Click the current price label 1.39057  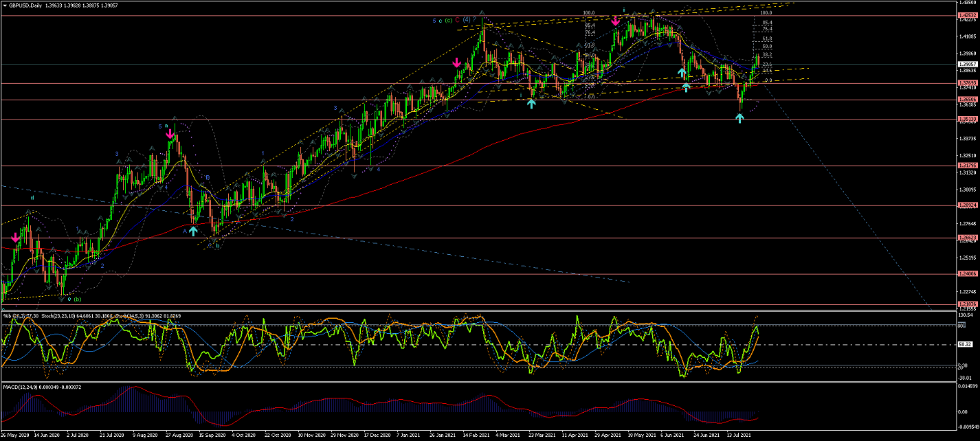(x=968, y=64)
